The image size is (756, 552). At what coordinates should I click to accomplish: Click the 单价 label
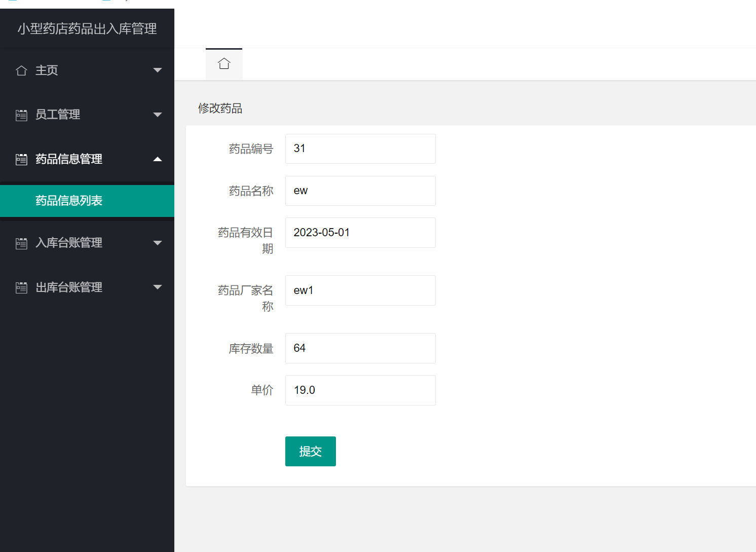(262, 390)
